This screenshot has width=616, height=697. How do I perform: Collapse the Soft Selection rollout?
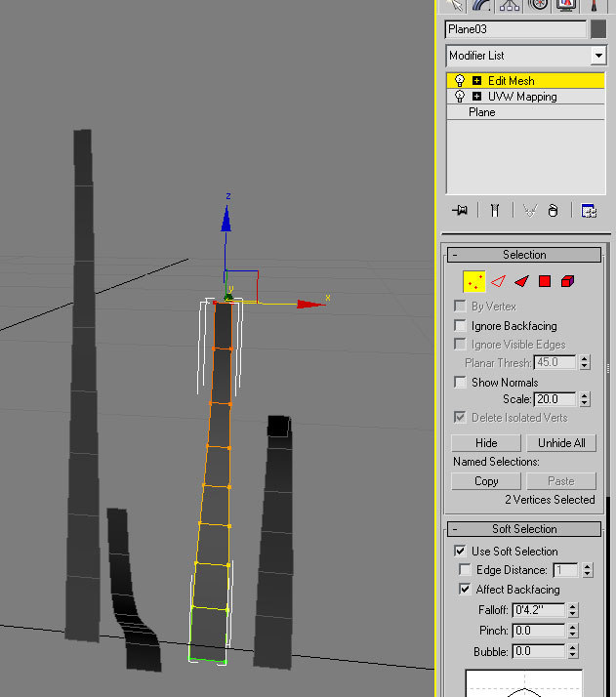(524, 529)
